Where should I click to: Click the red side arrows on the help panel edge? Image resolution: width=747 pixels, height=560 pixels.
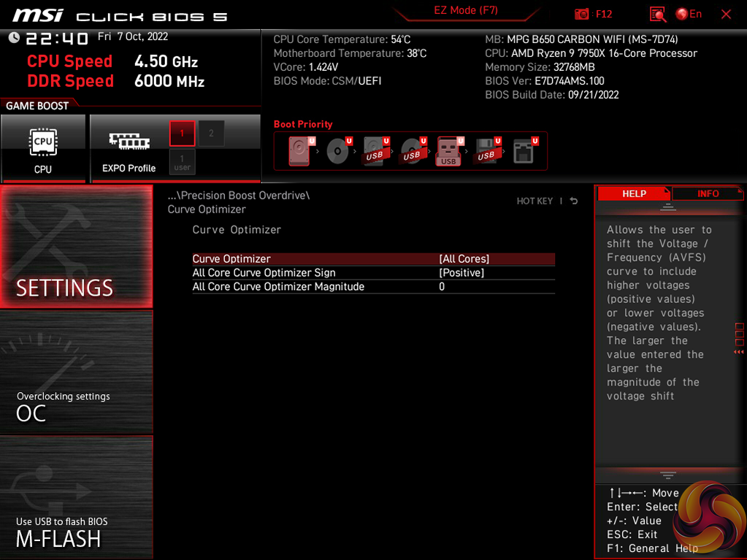(x=739, y=352)
